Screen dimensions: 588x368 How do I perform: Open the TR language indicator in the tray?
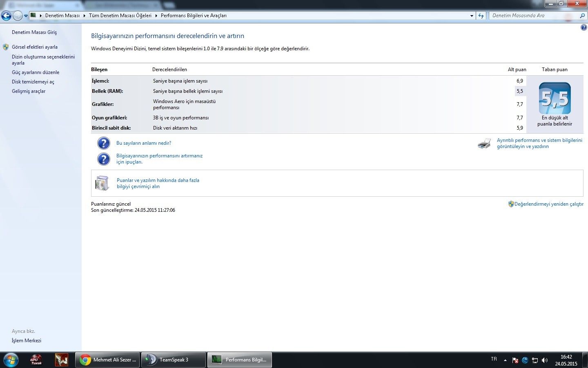point(494,359)
